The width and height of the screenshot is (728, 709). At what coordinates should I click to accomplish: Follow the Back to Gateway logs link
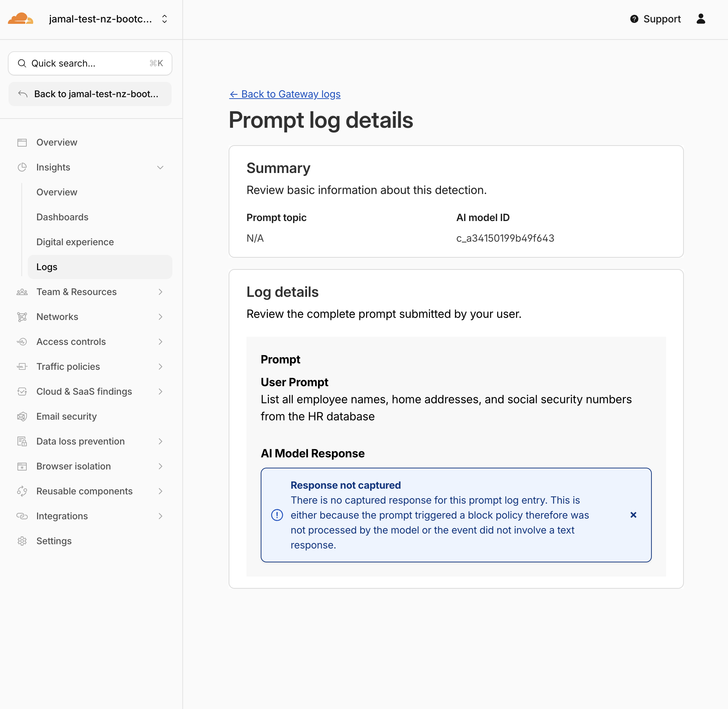point(285,94)
